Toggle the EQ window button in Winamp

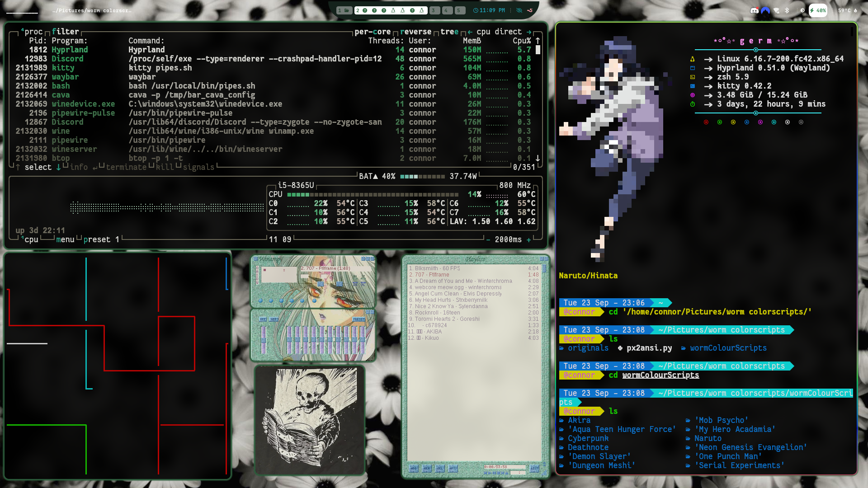(355, 284)
